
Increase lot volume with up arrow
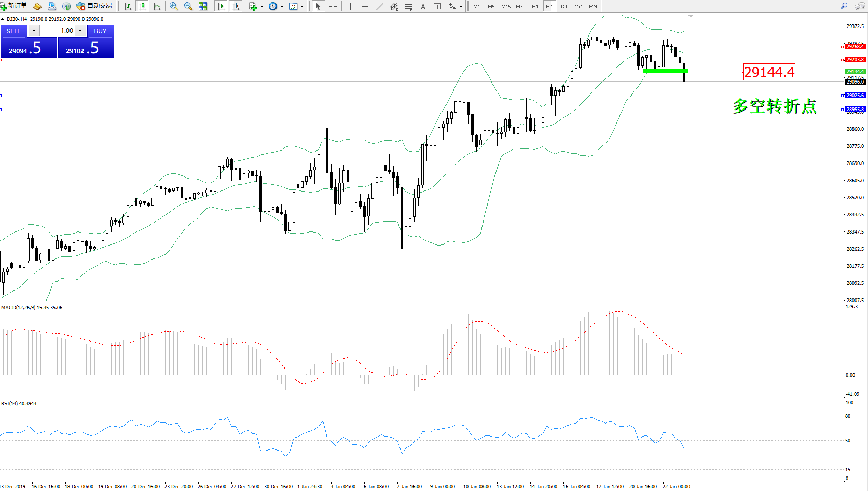80,31
